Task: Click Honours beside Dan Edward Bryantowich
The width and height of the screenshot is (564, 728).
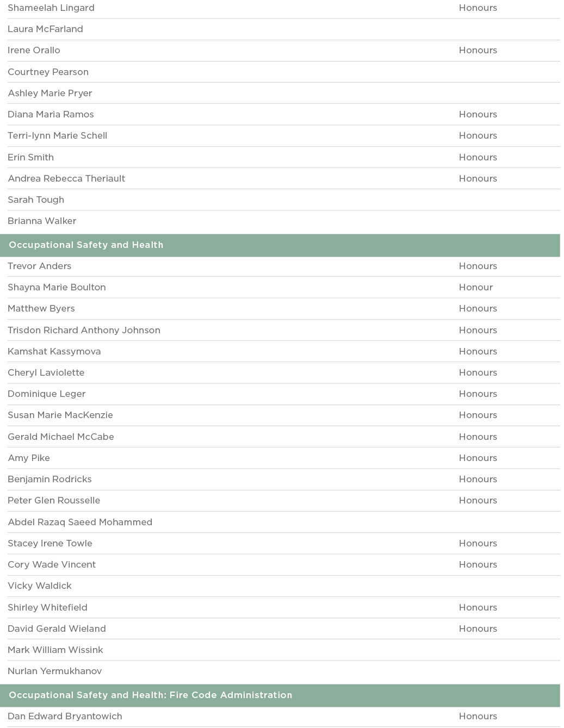Action: click(x=478, y=717)
